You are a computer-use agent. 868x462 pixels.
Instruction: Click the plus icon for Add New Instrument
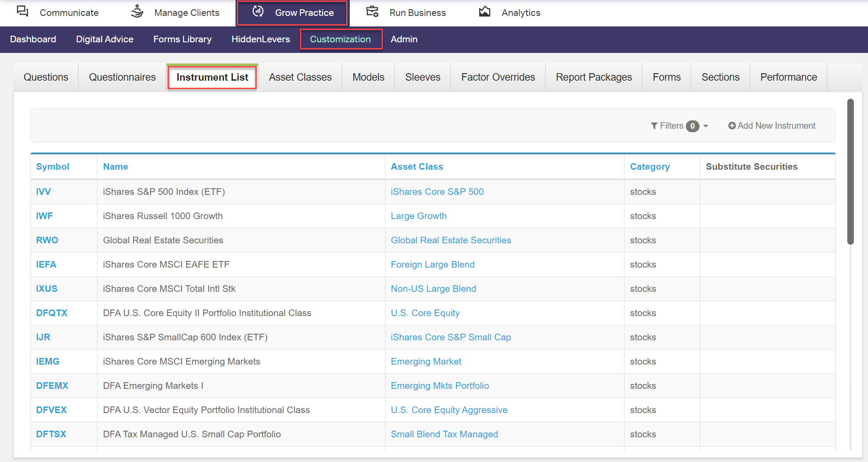(x=732, y=126)
